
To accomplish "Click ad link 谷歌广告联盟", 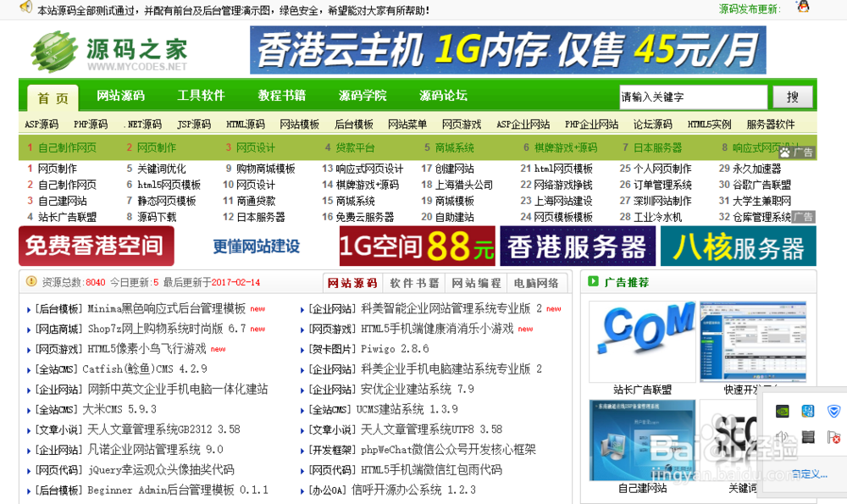I will point(761,185).
